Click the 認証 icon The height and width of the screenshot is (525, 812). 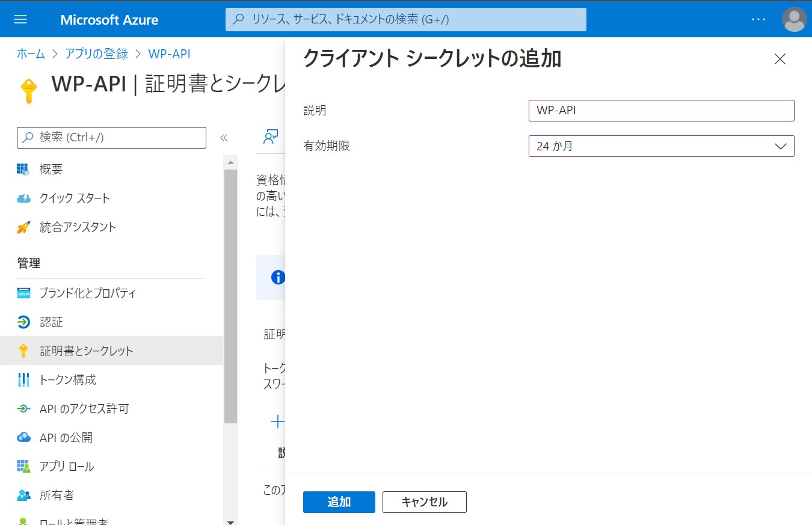[x=23, y=322]
